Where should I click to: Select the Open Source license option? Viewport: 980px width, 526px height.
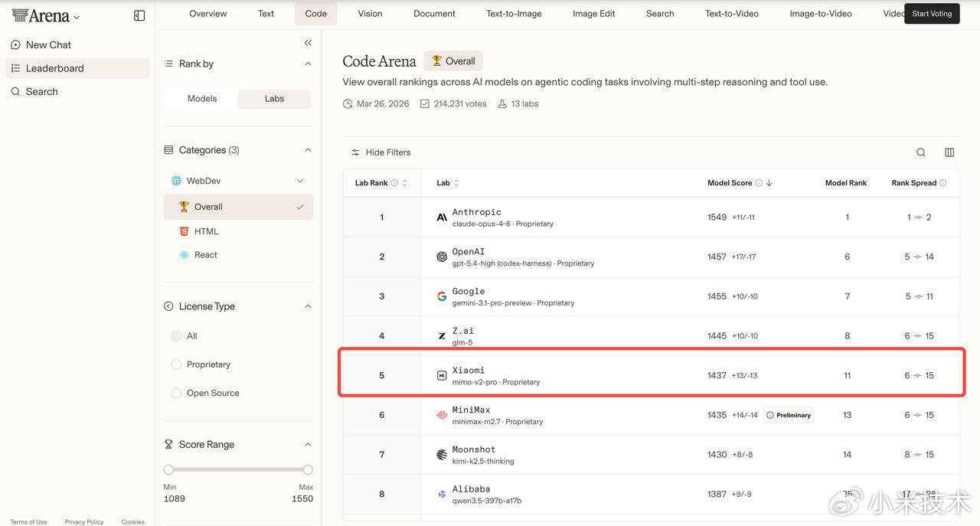click(177, 393)
